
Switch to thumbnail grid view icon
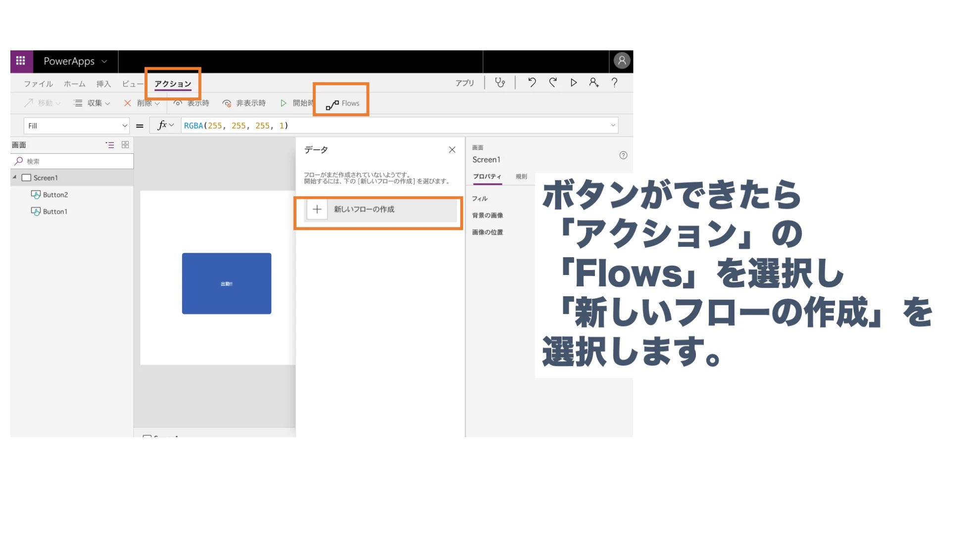[x=125, y=145]
